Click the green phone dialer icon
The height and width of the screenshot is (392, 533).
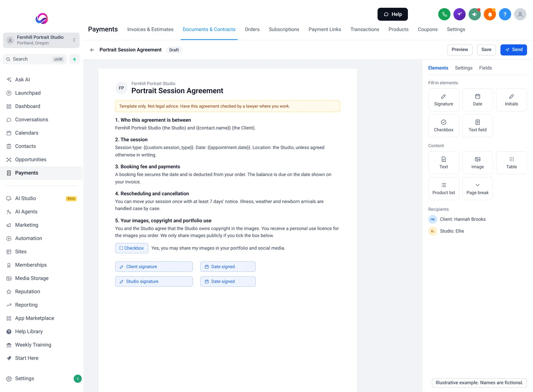pyautogui.click(x=444, y=14)
